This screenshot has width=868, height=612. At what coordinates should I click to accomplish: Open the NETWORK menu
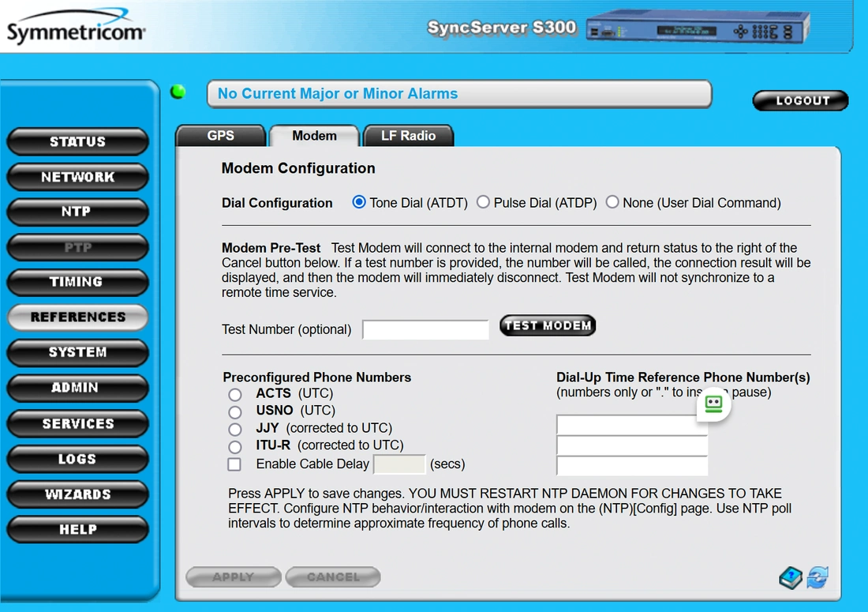point(77,177)
